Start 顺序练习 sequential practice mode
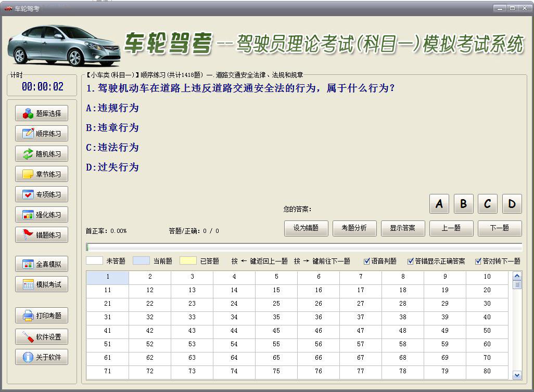Viewport: 534px width, 392px height. point(41,133)
